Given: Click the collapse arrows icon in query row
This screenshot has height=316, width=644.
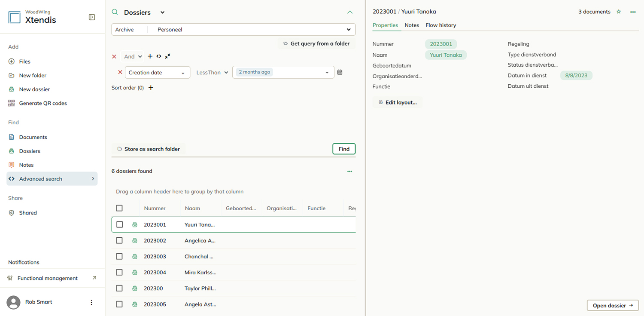Looking at the screenshot, I should coord(167,56).
